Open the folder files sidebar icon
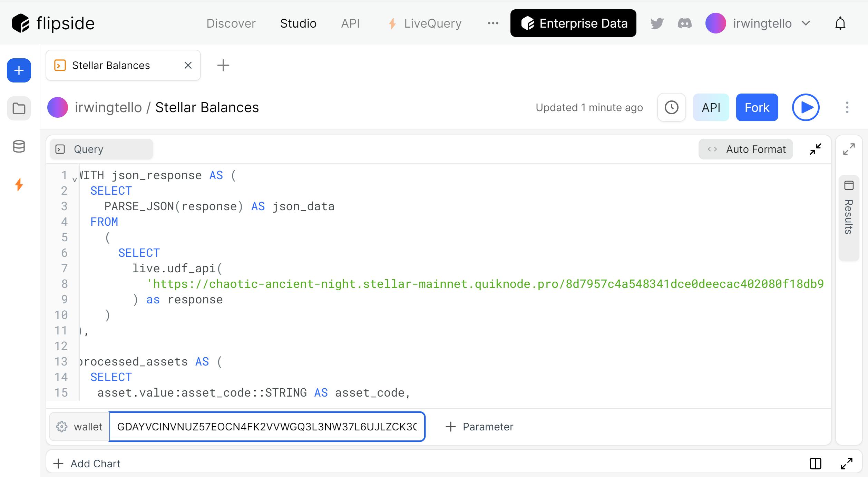Image resolution: width=868 pixels, height=477 pixels. pyautogui.click(x=19, y=108)
